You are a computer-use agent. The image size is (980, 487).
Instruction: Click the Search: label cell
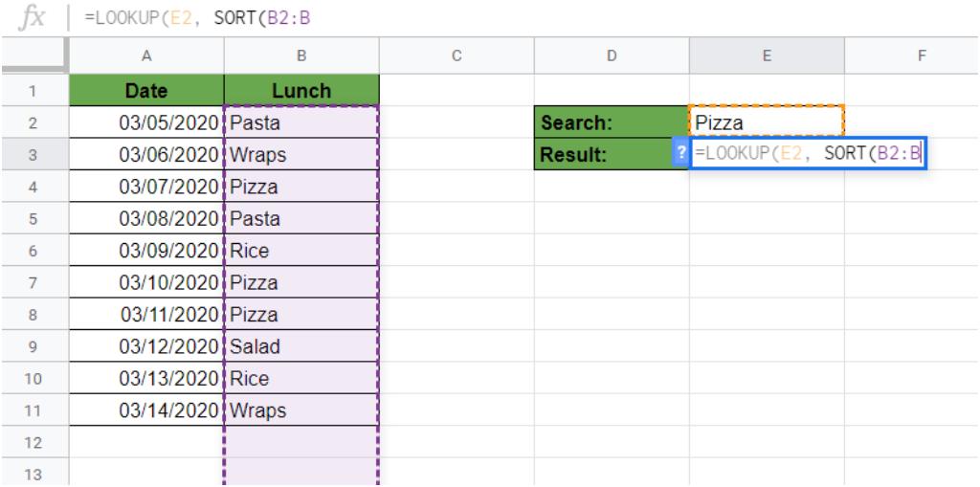612,122
